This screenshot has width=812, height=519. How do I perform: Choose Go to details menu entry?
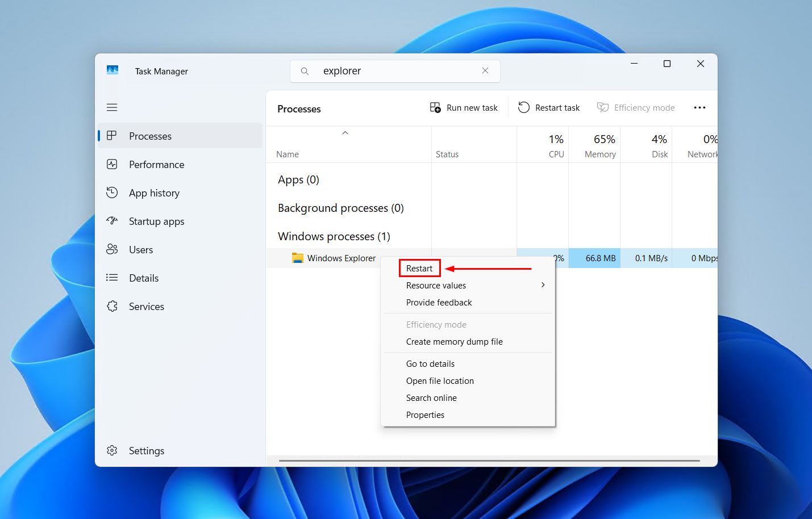coord(430,363)
